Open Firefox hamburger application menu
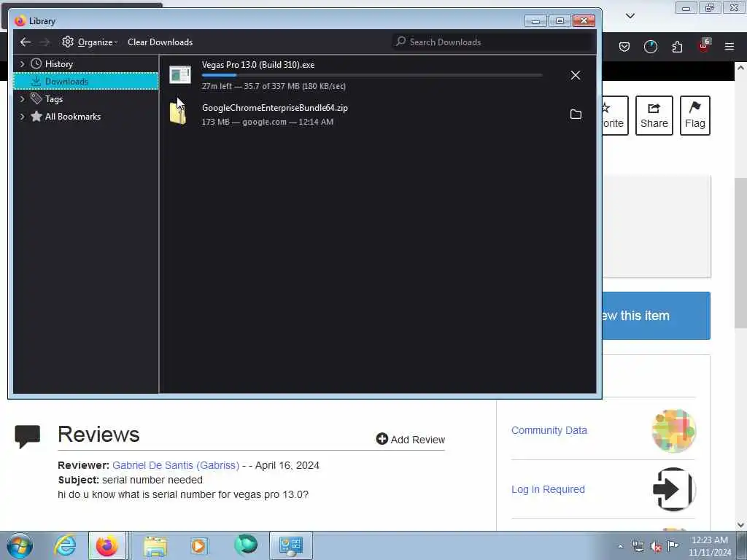The width and height of the screenshot is (747, 560). [x=729, y=47]
